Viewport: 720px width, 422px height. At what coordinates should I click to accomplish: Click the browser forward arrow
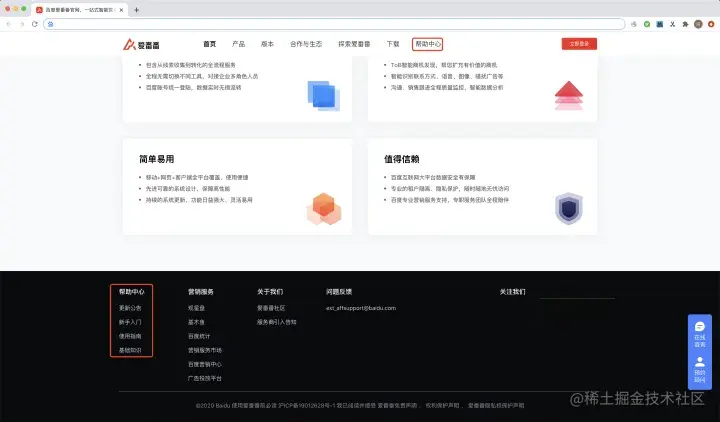[x=22, y=24]
